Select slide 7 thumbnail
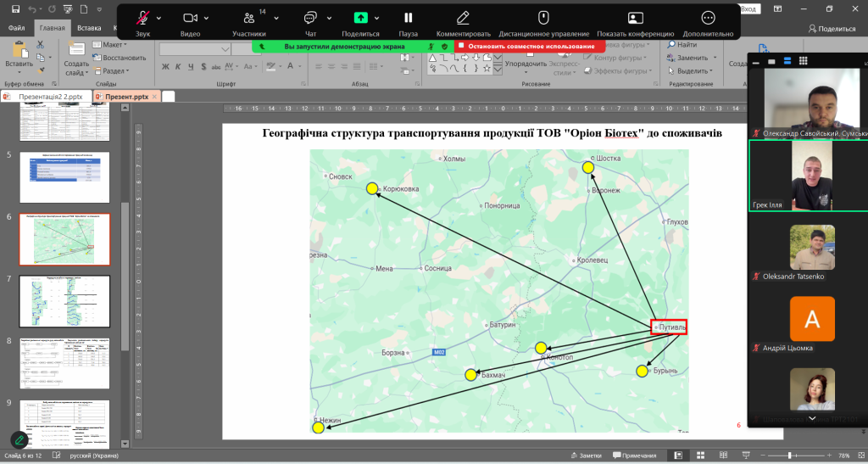This screenshot has height=464, width=868. point(64,301)
